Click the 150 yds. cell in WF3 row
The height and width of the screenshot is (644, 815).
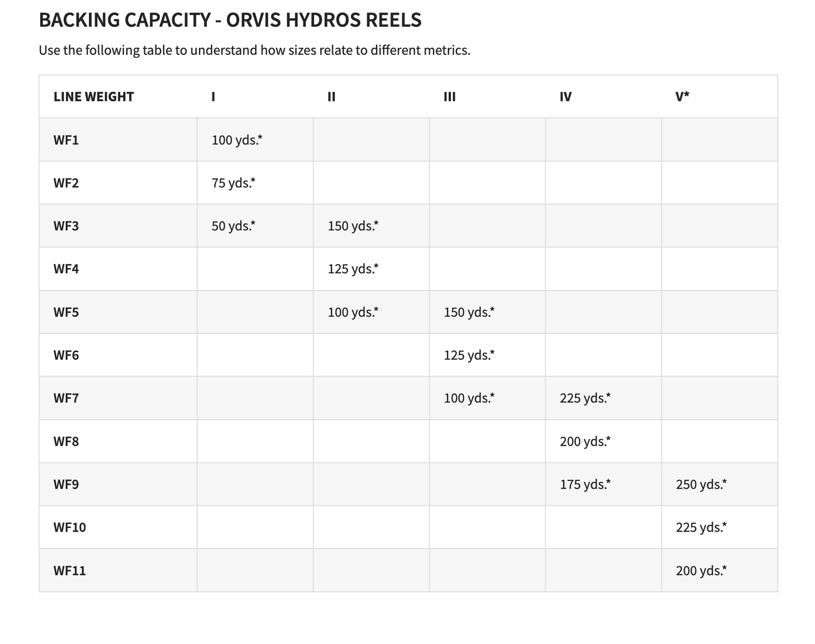pyautogui.click(x=353, y=226)
